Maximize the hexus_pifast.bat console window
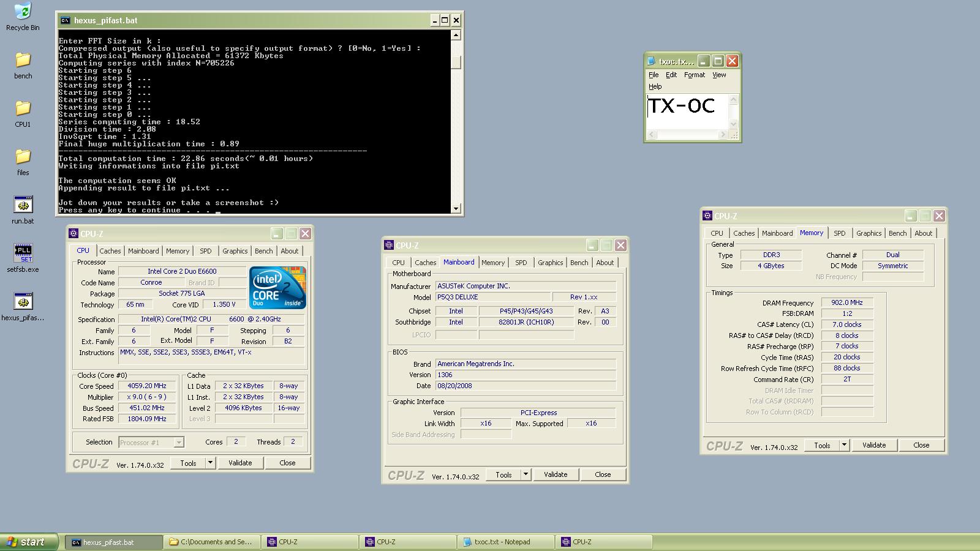 pyautogui.click(x=445, y=20)
